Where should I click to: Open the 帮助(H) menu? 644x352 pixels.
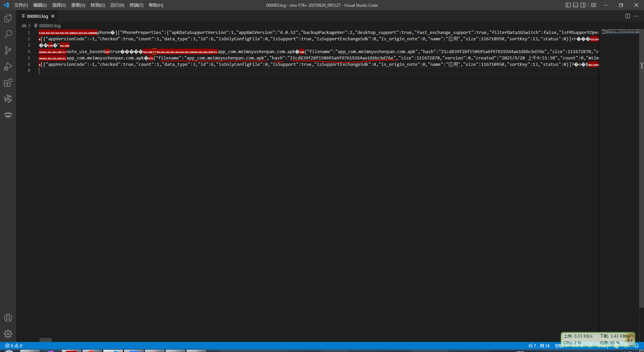coord(156,5)
